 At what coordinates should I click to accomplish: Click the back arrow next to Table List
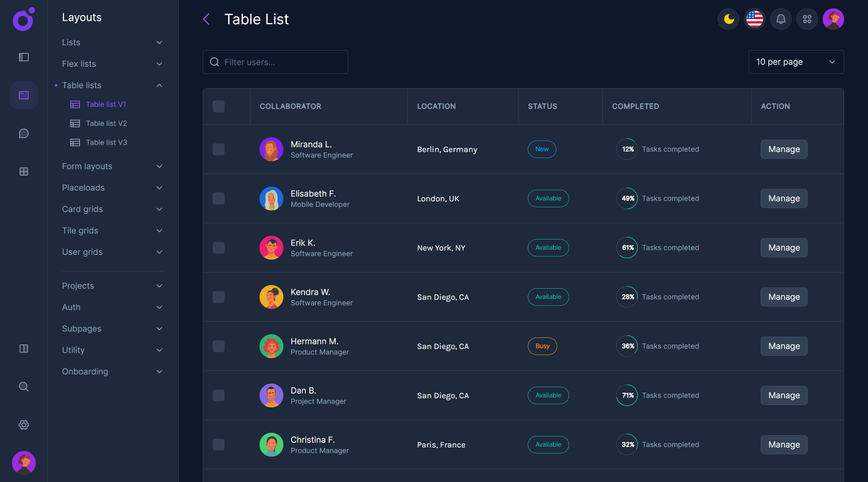206,19
